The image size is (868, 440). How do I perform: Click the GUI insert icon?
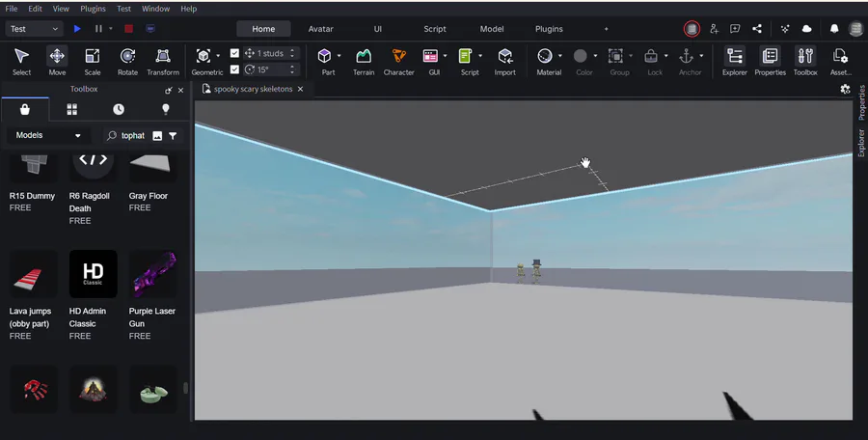click(x=430, y=56)
